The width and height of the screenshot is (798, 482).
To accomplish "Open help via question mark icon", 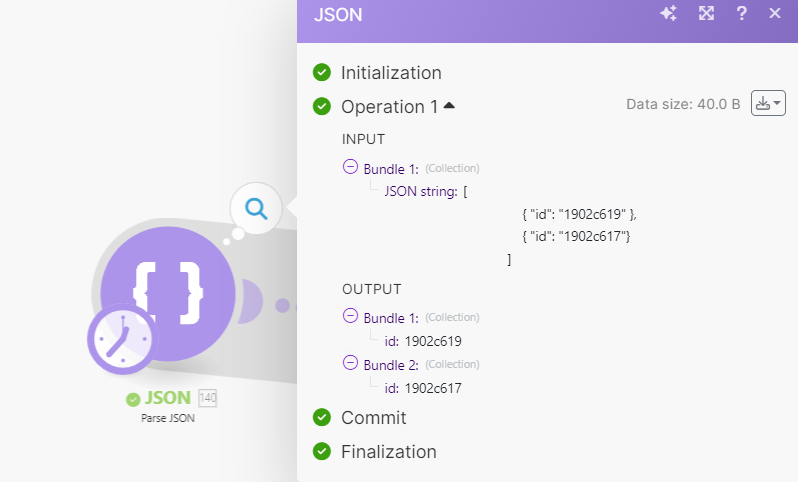I will [x=741, y=14].
